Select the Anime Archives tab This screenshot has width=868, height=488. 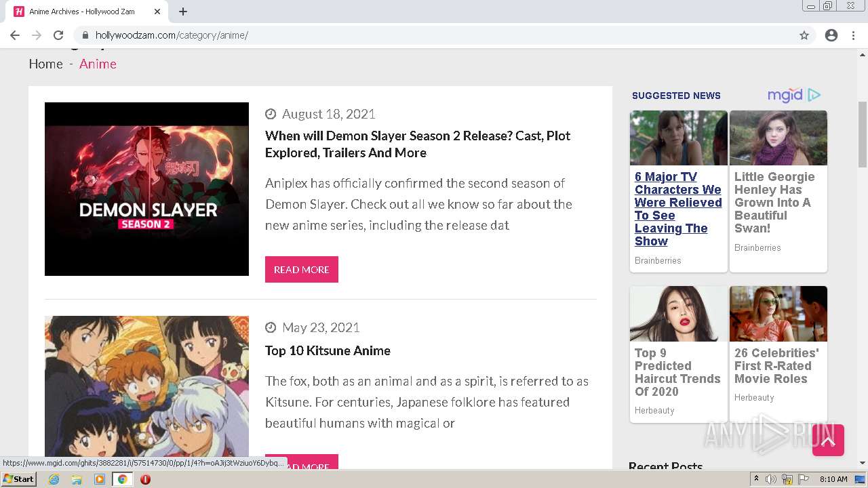point(87,12)
